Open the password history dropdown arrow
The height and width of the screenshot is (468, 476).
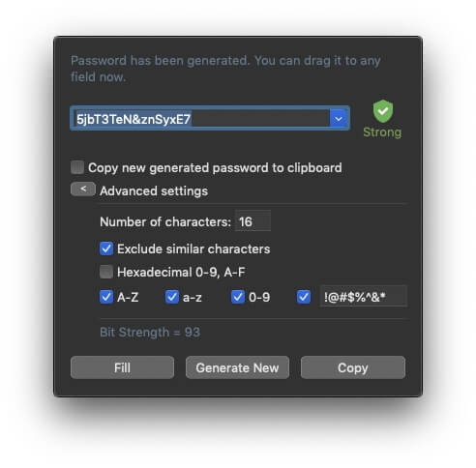339,119
